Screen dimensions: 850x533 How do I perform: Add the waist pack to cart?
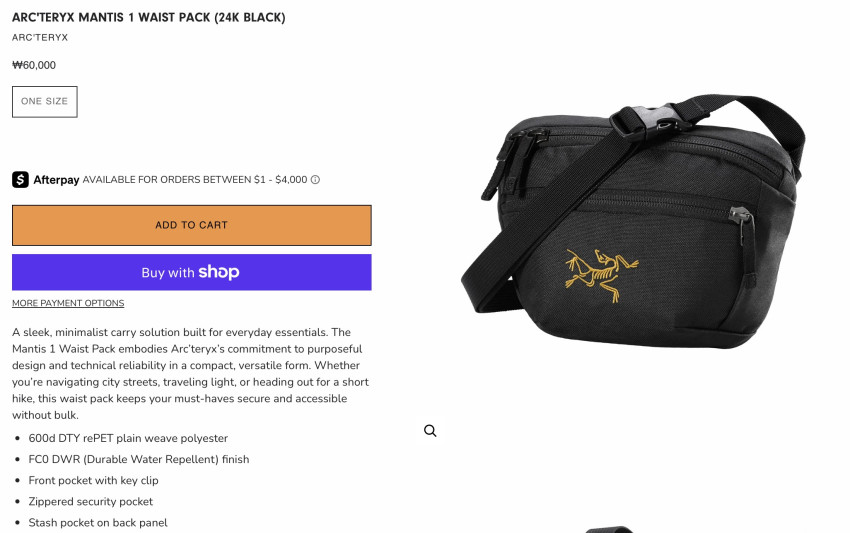192,225
